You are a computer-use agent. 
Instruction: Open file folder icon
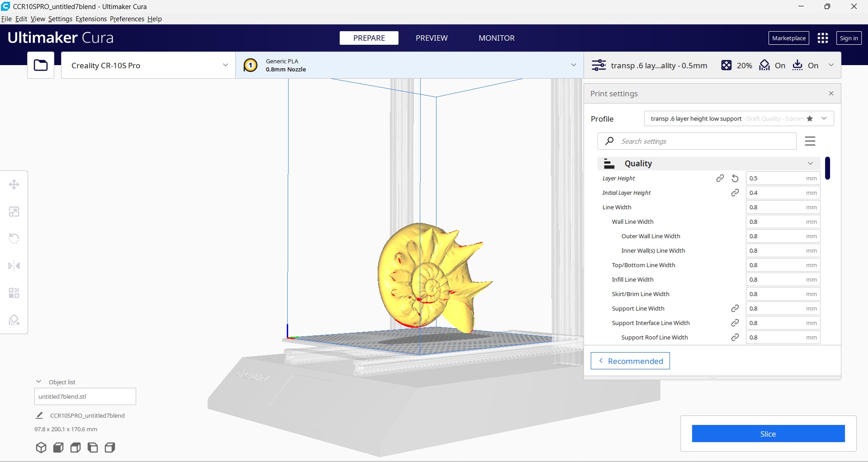pos(41,66)
